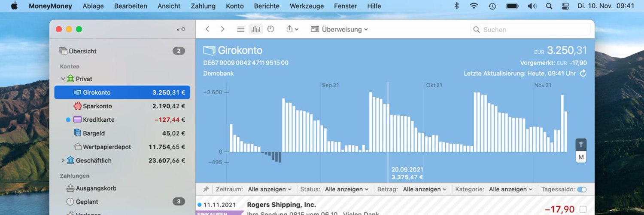The width and height of the screenshot is (644, 215).
Task: Click the battery status icon
Action: pos(512,6)
